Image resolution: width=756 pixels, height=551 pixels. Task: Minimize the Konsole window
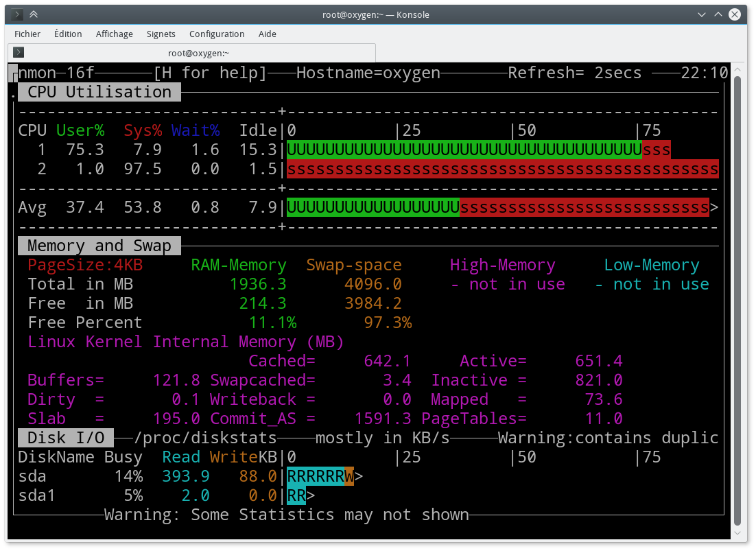(x=702, y=14)
